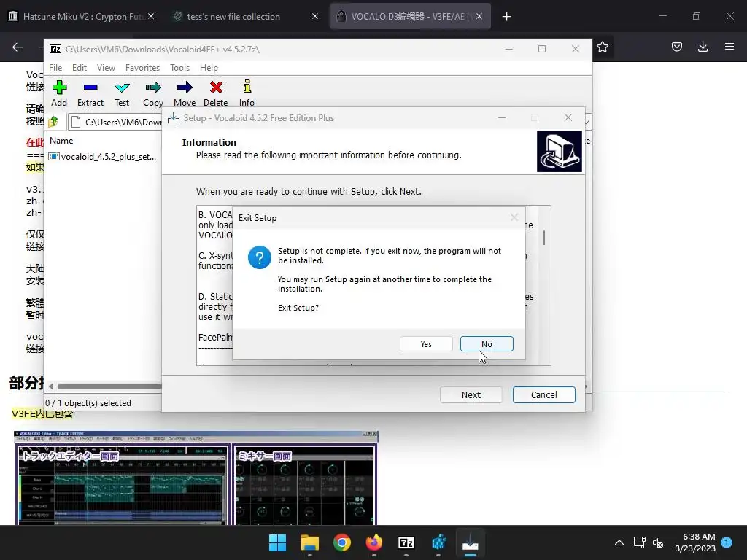Click Yes to exit Setup

pos(426,344)
